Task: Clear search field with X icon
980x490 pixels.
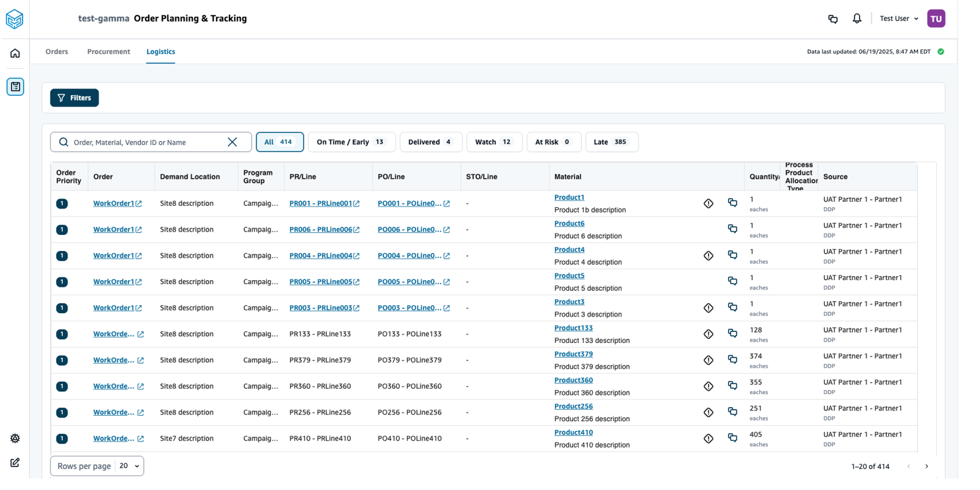Action: tap(232, 142)
